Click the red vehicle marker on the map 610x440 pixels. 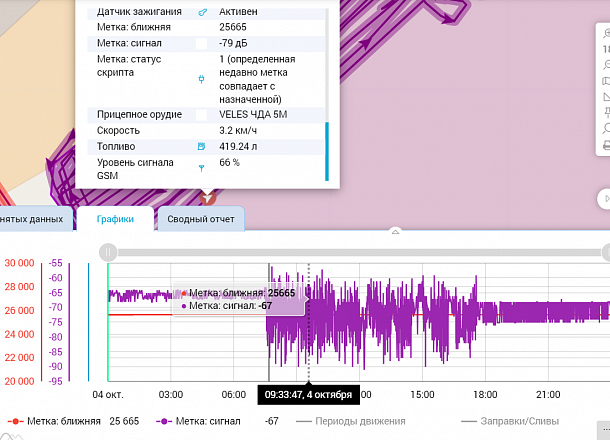[x=207, y=196]
